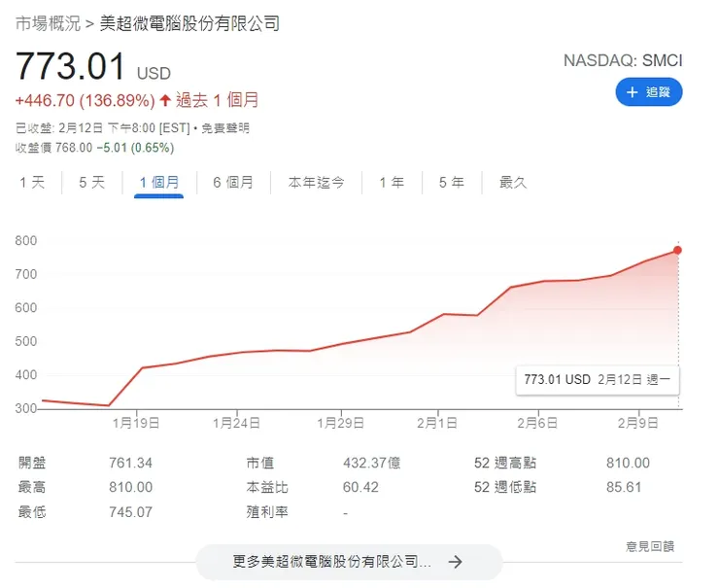
Task: Switch chart to 本年迄今 range
Action: (x=316, y=183)
